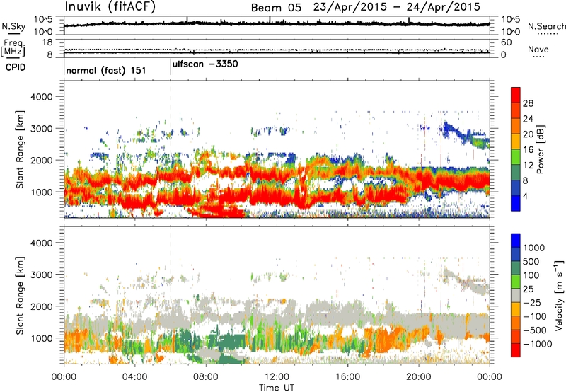566x392 pixels.
Task: Click the 'Power [dB]' axis title
Action: [541, 149]
